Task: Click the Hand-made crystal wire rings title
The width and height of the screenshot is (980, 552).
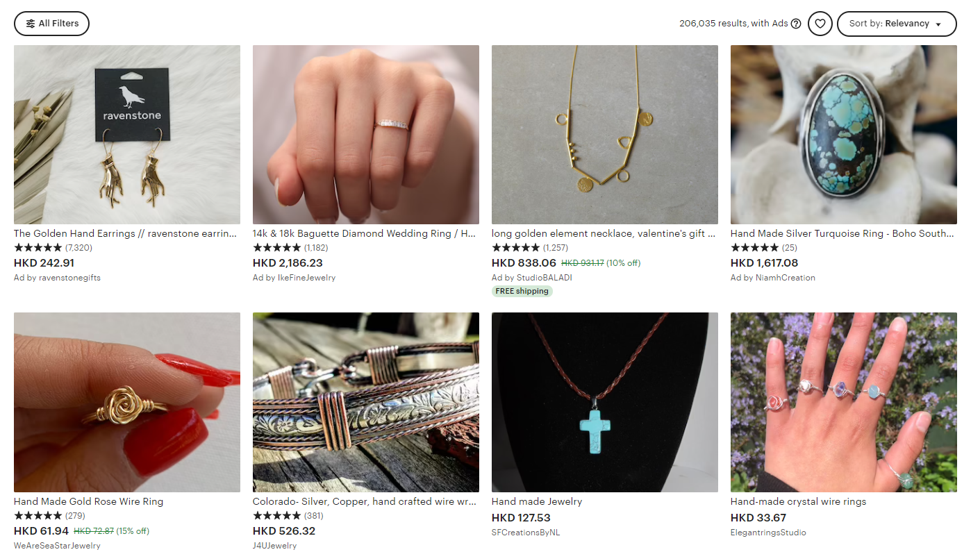Action: (798, 501)
